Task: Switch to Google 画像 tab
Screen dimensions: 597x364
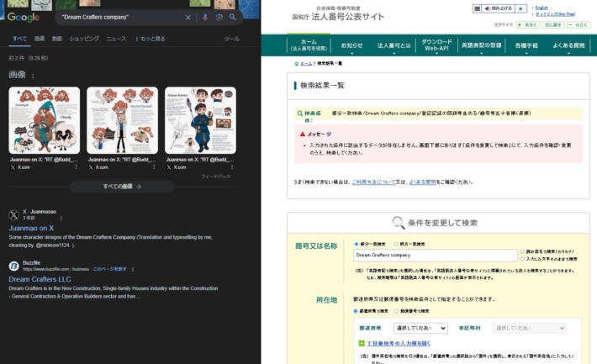Action: click(40, 39)
